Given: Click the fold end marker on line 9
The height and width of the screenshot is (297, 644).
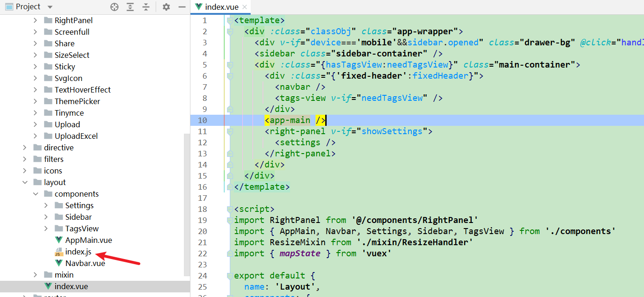Looking at the screenshot, I should coord(230,109).
